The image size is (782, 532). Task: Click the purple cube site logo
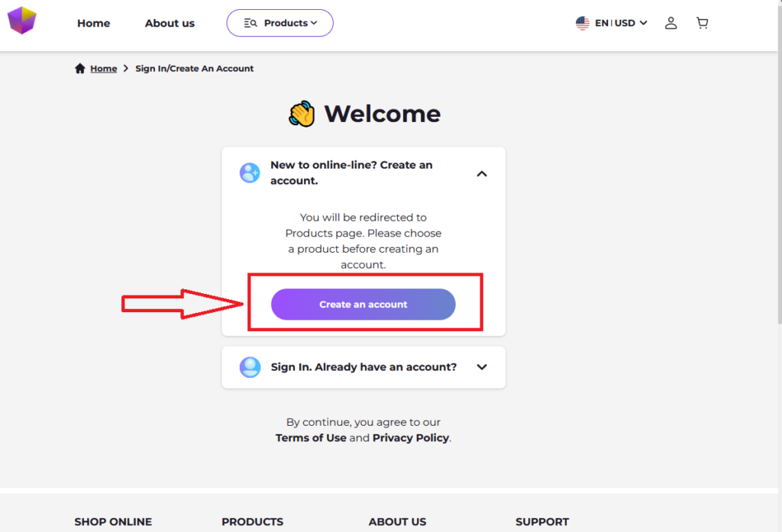coord(21,21)
